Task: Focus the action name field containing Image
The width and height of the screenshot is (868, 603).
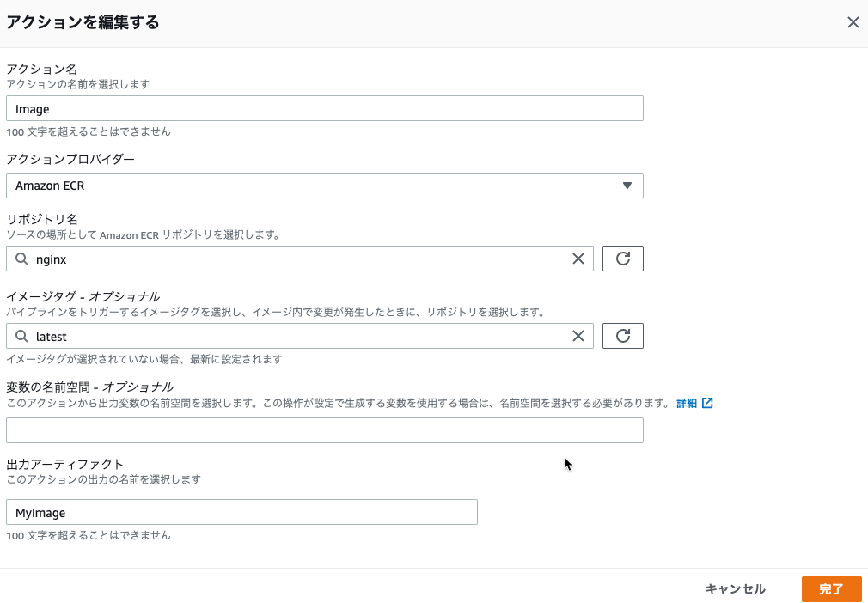Action: point(324,108)
